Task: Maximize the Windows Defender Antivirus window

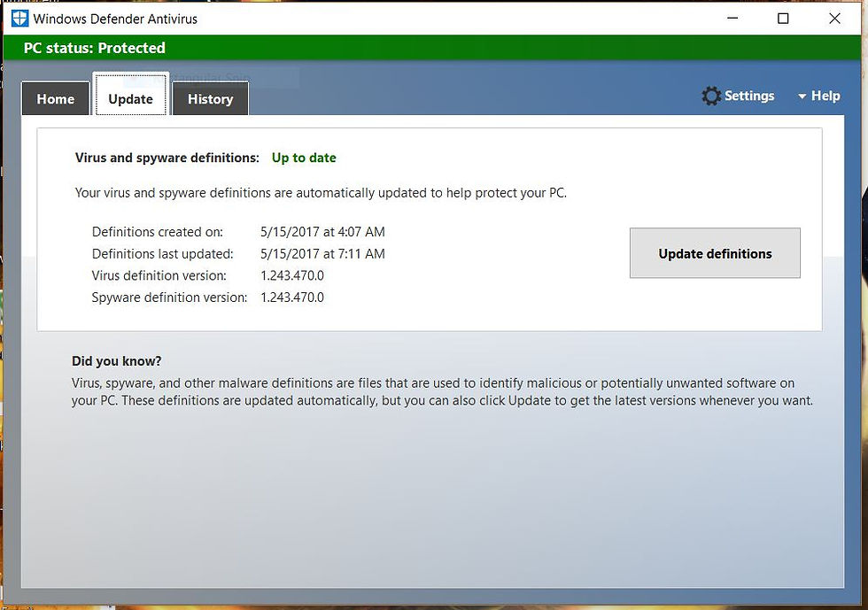Action: click(x=783, y=19)
